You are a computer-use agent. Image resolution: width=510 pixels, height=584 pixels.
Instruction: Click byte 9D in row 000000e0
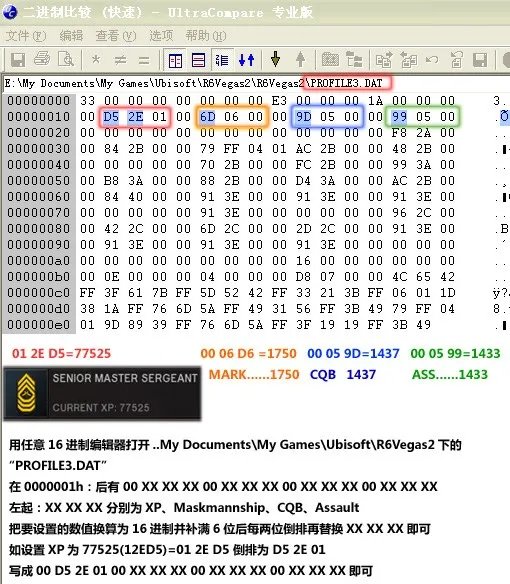coord(111,325)
